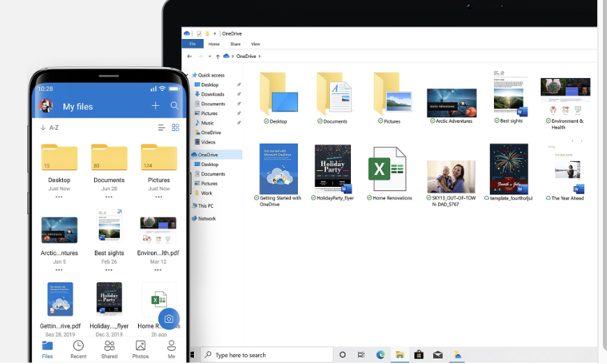Viewport: 607px width, 364px height.
Task: Select Environment & Health file in Explorer
Action: (x=565, y=104)
